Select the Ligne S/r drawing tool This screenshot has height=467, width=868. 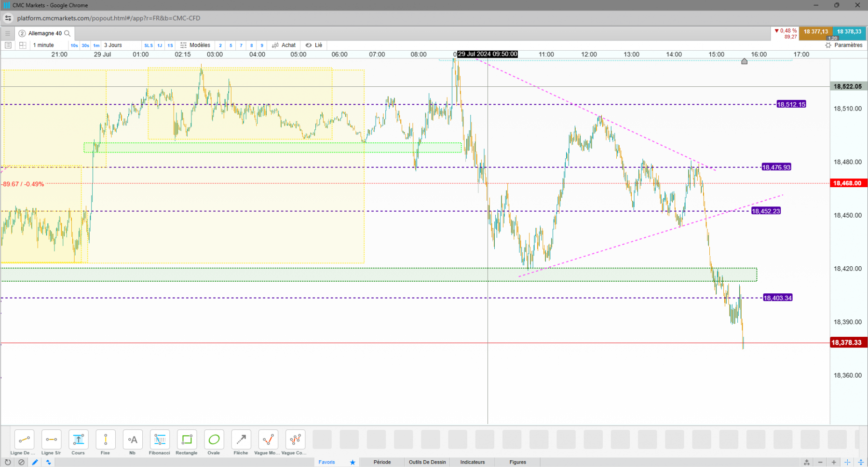coord(51,440)
